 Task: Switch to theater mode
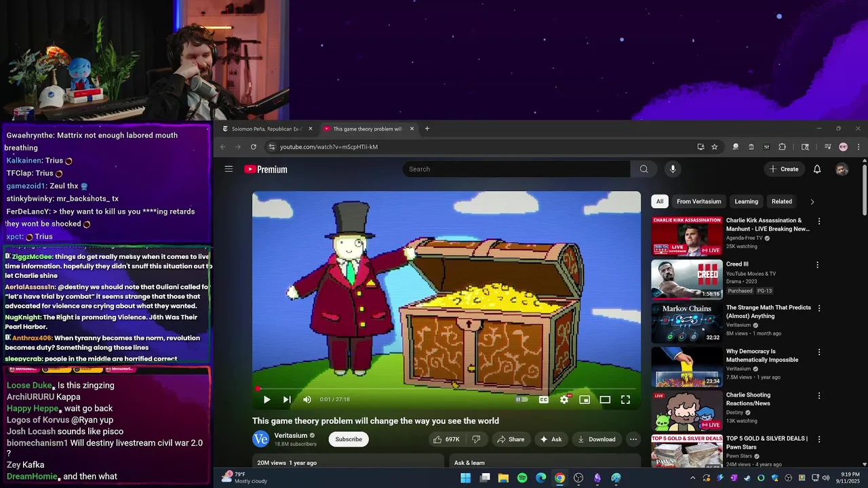coord(605,400)
